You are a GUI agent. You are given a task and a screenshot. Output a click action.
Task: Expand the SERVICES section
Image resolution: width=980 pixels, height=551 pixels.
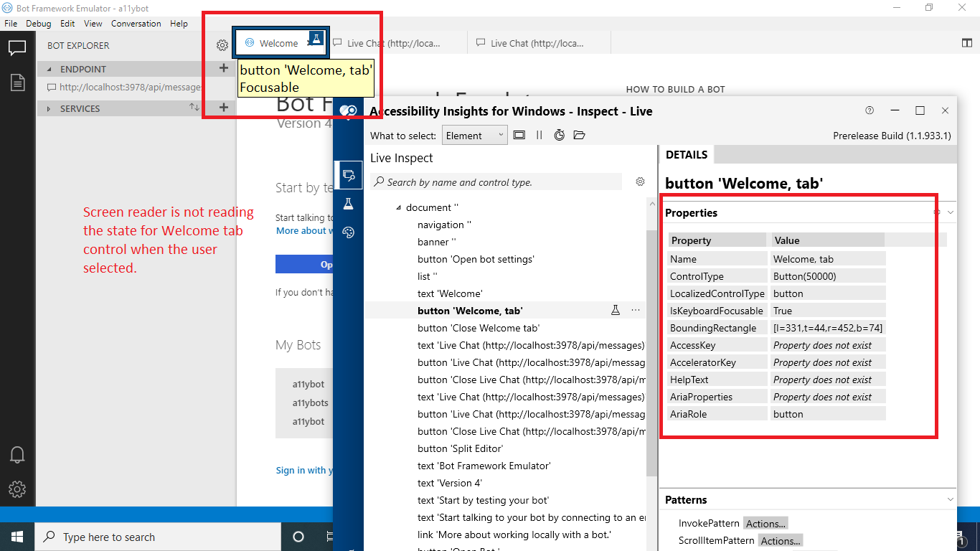(x=48, y=108)
